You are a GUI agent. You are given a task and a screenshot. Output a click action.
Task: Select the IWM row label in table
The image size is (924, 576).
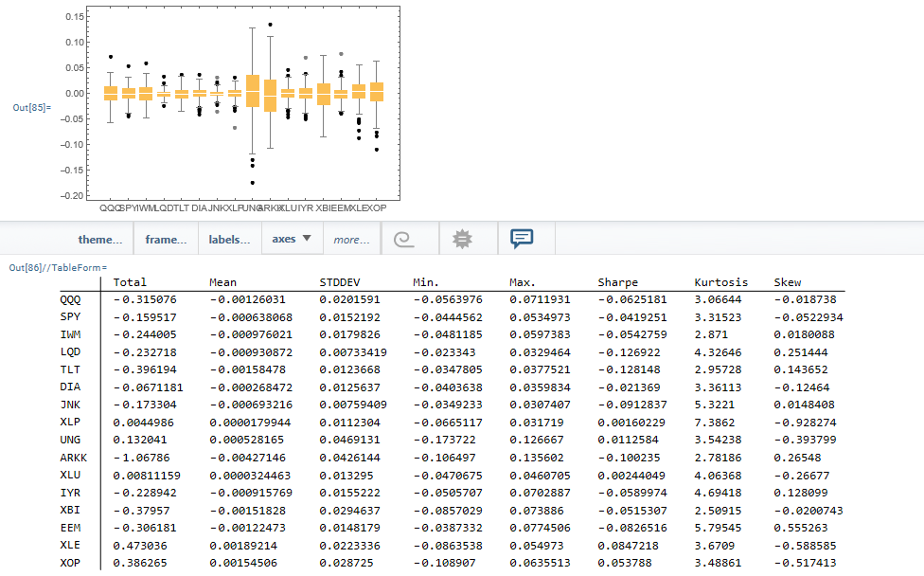[x=70, y=334]
